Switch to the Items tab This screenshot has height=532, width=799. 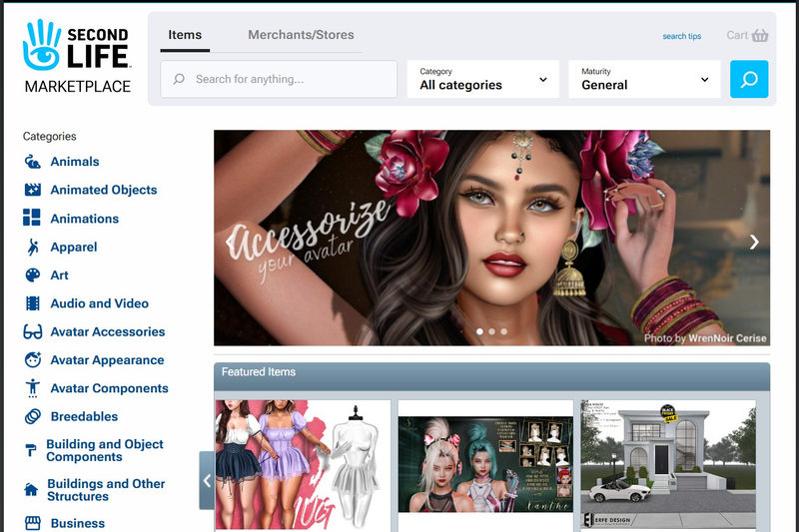[185, 35]
